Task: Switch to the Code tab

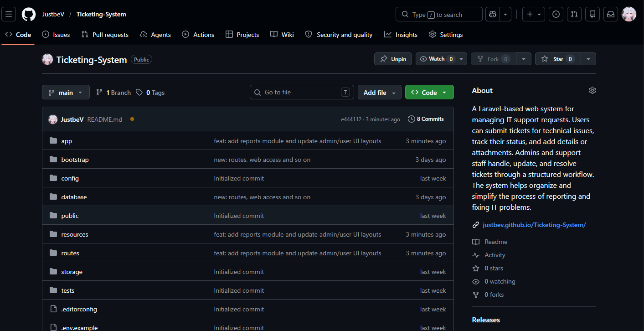Action: pos(18,35)
